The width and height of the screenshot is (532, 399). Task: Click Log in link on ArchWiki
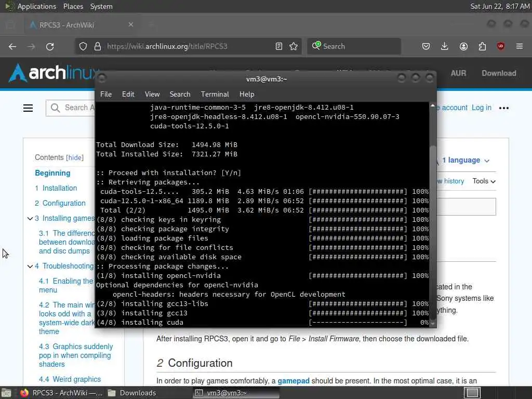481,108
